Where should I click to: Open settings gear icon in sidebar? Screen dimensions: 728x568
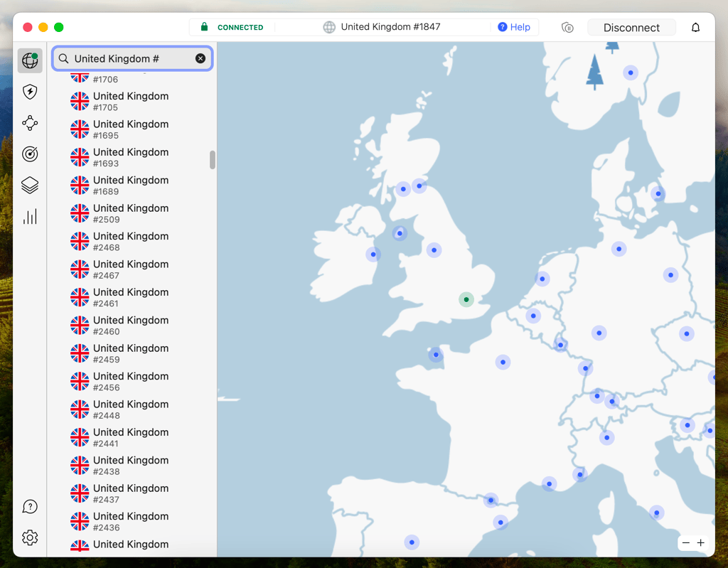pos(30,538)
